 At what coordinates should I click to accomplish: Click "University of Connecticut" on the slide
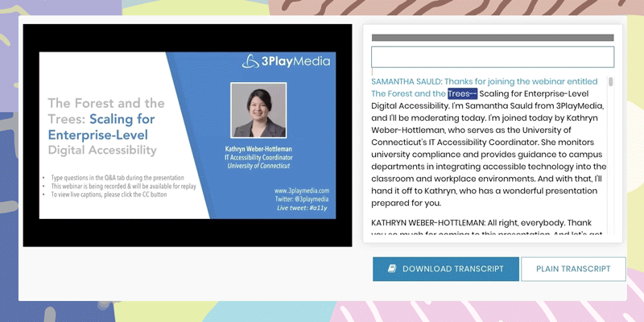258,166
